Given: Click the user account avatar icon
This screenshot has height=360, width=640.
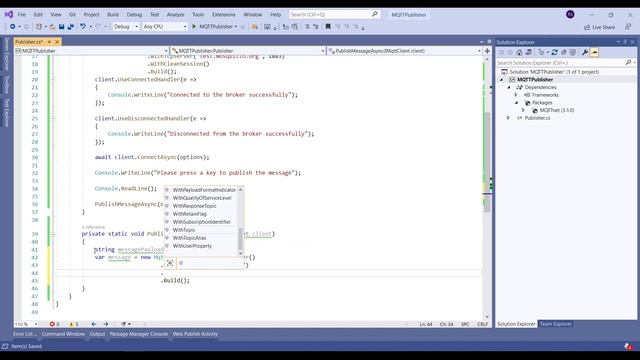Looking at the screenshot, I should pyautogui.click(x=570, y=14).
